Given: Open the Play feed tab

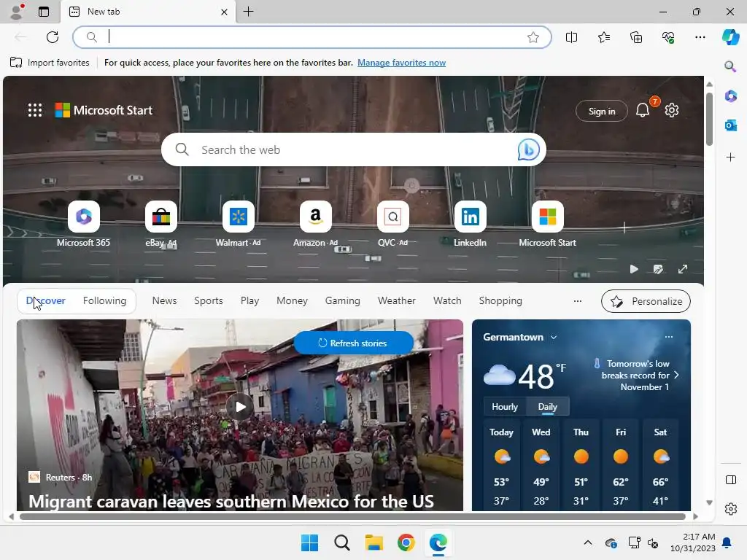Looking at the screenshot, I should 249,301.
